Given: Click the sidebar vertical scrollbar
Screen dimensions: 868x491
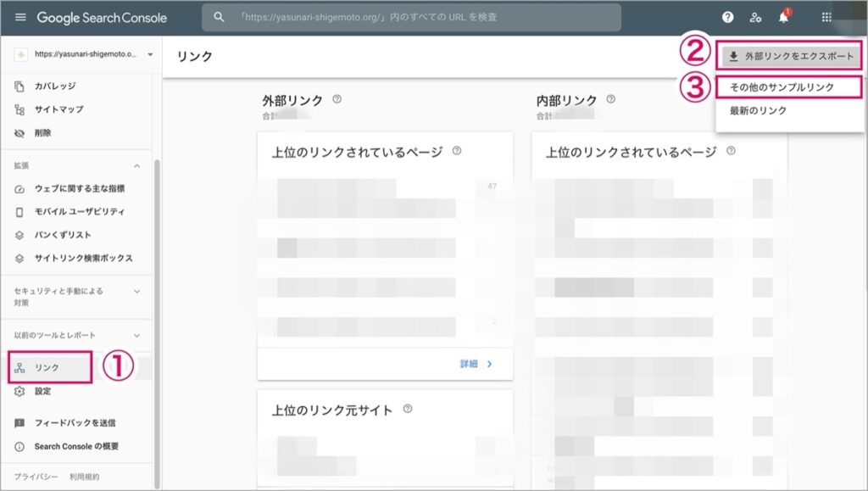Looking at the screenshot, I should tap(157, 324).
